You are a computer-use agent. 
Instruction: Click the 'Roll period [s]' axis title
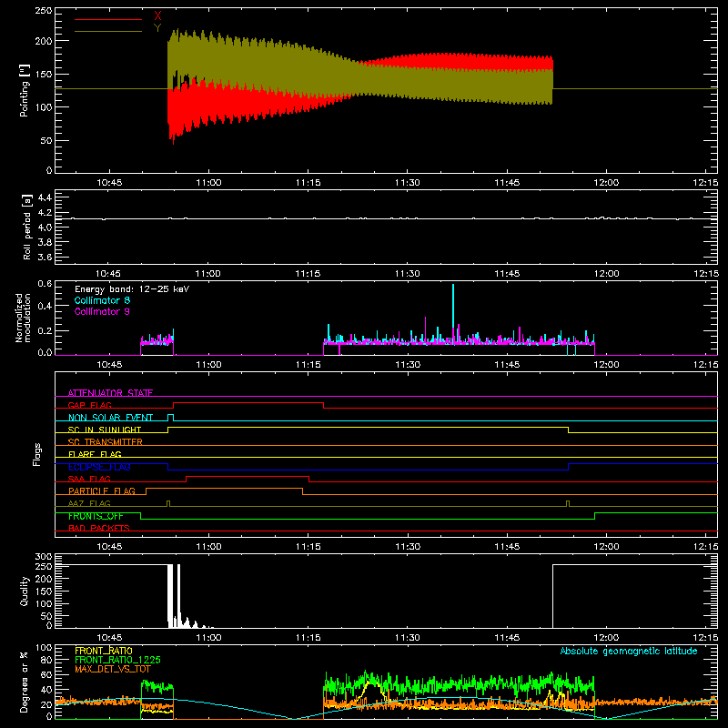pos(26,227)
